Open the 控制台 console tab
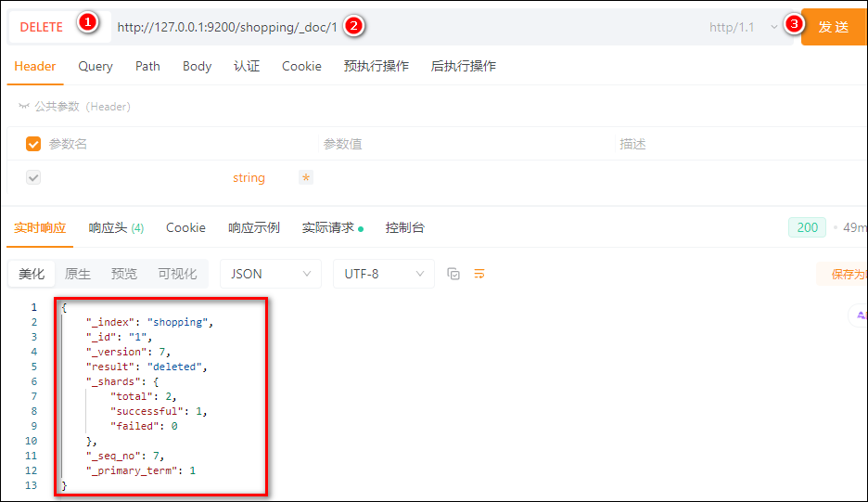 coord(404,227)
